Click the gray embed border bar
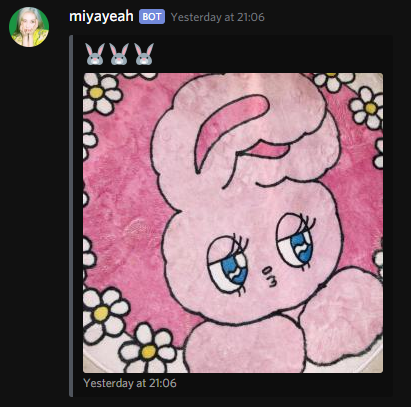This screenshot has height=407, width=411. [x=71, y=216]
